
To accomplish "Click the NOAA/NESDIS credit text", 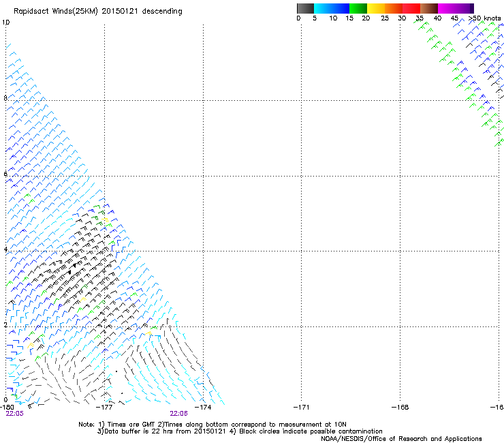I will (401, 439).
